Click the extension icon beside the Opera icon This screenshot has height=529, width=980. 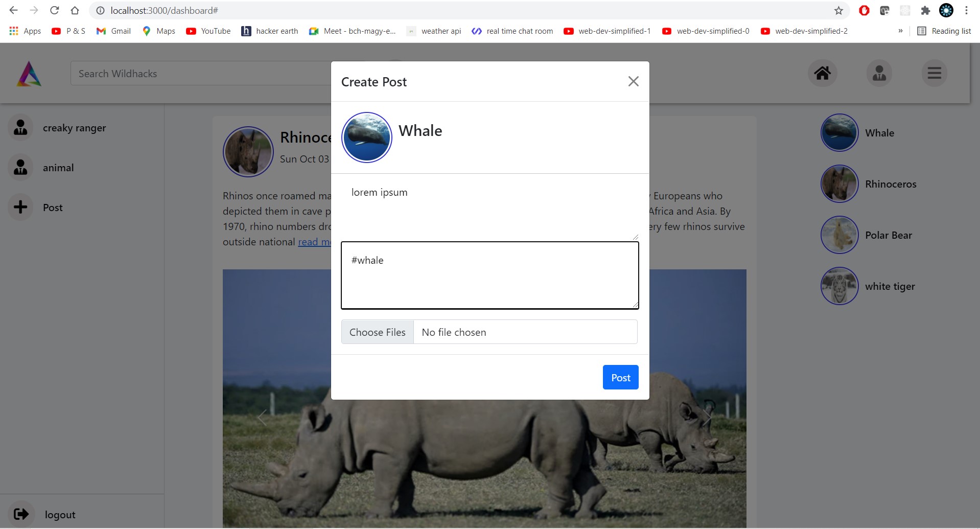pyautogui.click(x=884, y=10)
